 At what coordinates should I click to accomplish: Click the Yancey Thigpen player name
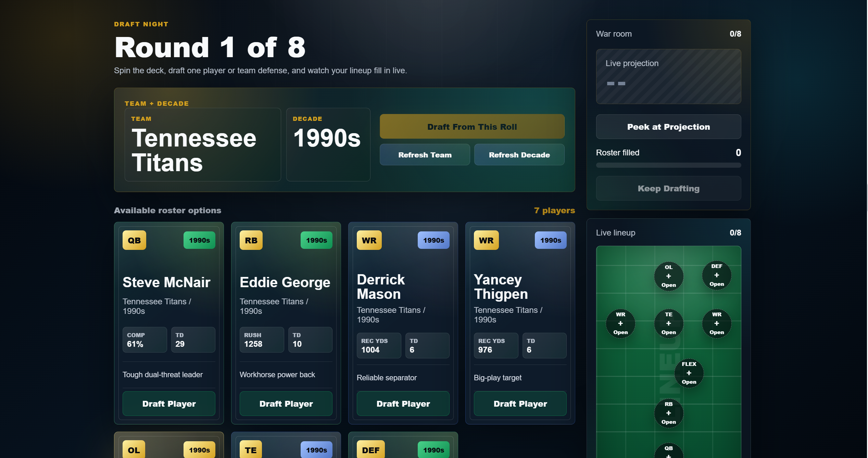501,287
